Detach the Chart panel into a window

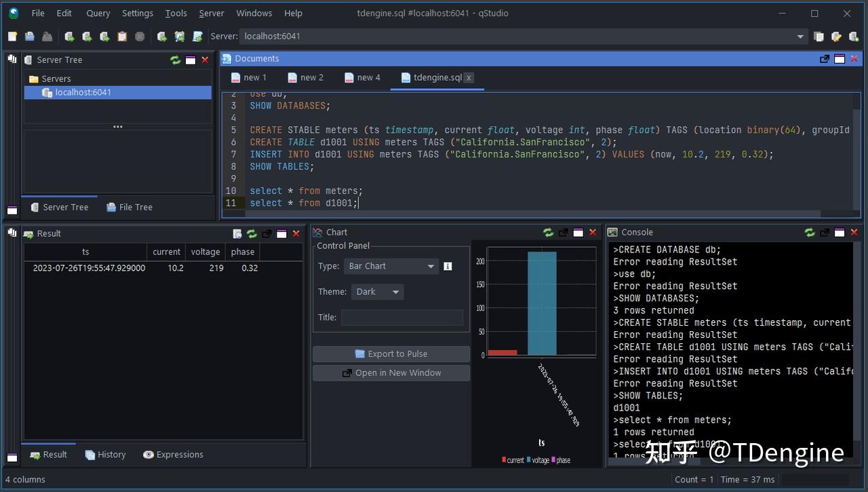click(564, 232)
